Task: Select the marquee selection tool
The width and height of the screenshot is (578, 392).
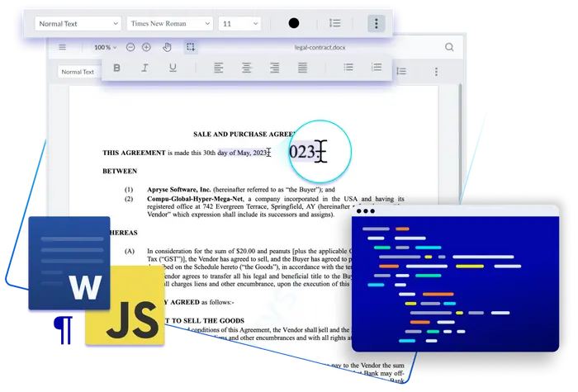Action: (191, 47)
